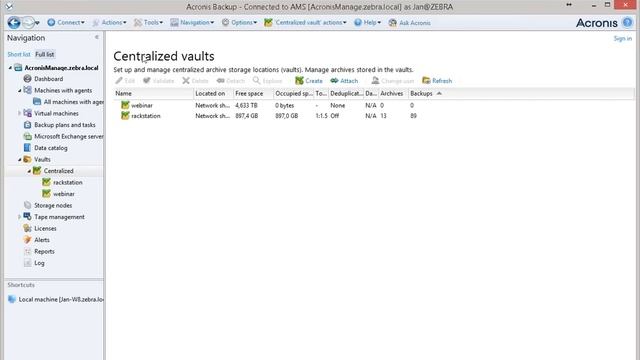This screenshot has height=360, width=640.
Task: Click Create vault button
Action: click(x=309, y=81)
